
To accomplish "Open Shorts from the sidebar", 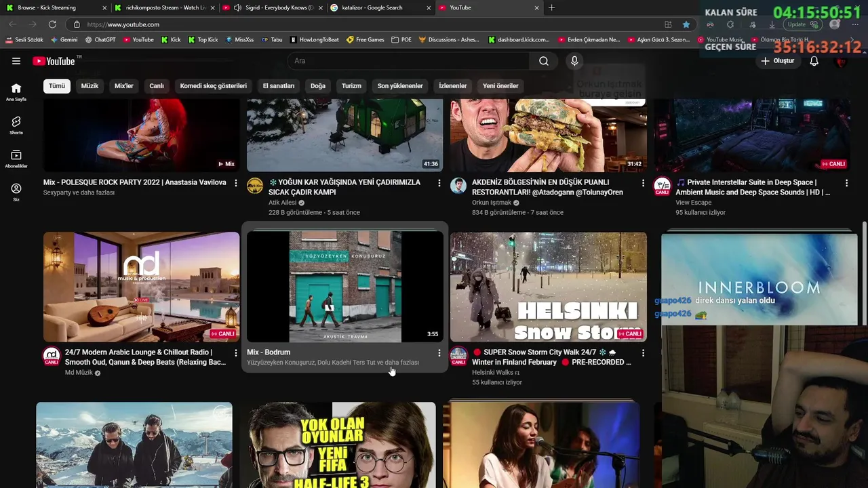I will point(16,125).
